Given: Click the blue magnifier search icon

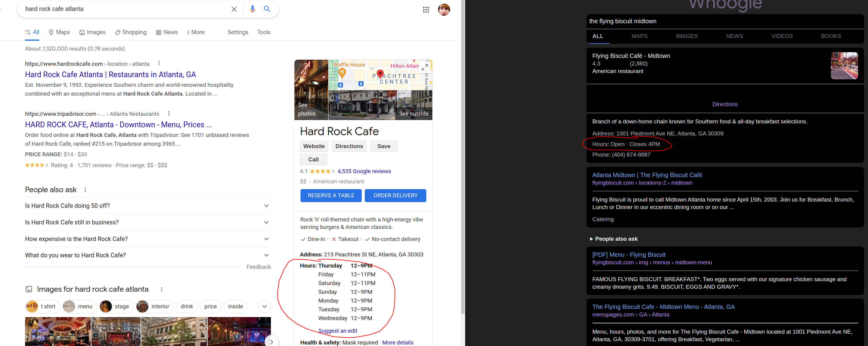Looking at the screenshot, I should pos(267,9).
